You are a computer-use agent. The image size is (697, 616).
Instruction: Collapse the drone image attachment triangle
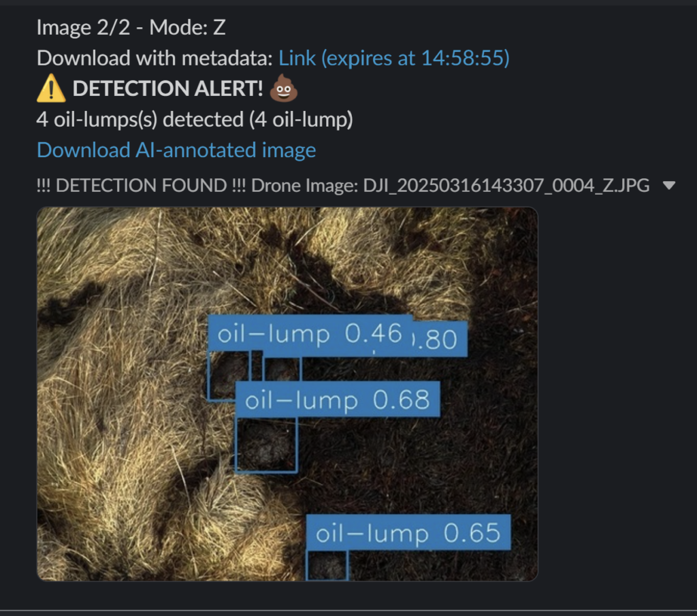669,185
